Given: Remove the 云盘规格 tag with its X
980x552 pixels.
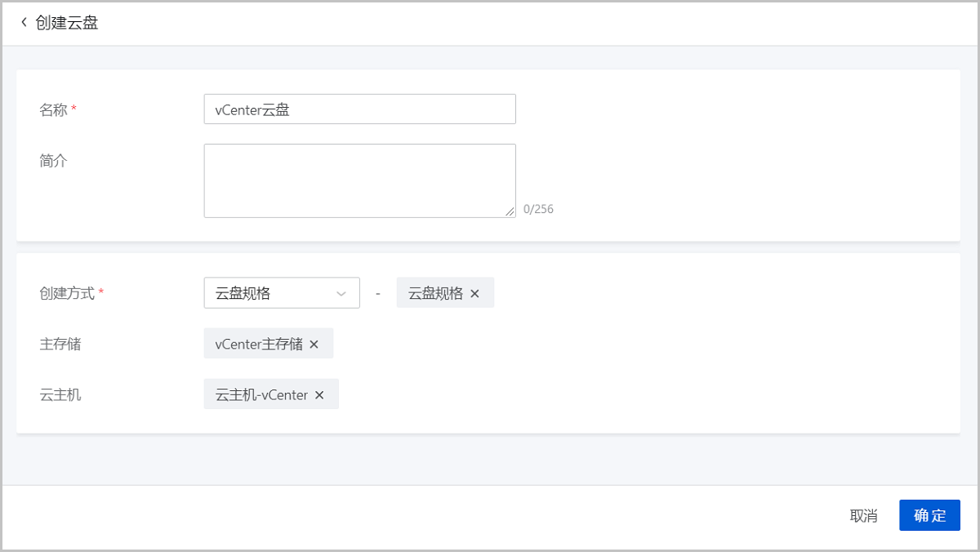Looking at the screenshot, I should click(x=474, y=294).
